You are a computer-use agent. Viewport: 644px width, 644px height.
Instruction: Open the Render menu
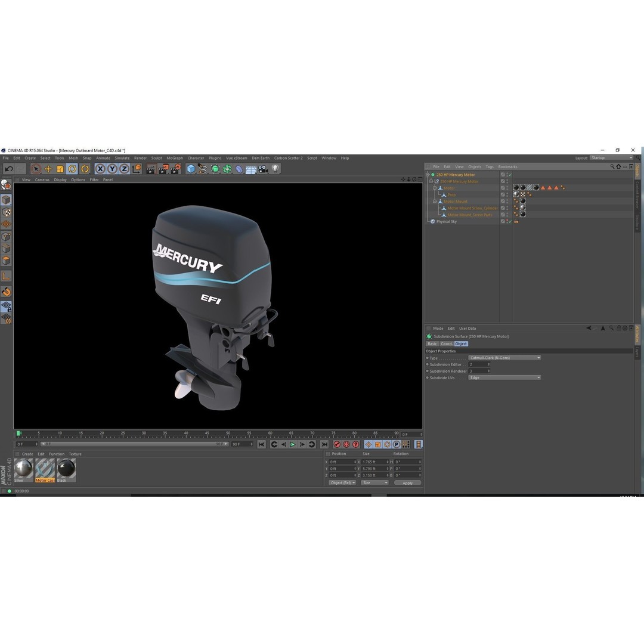click(x=140, y=158)
